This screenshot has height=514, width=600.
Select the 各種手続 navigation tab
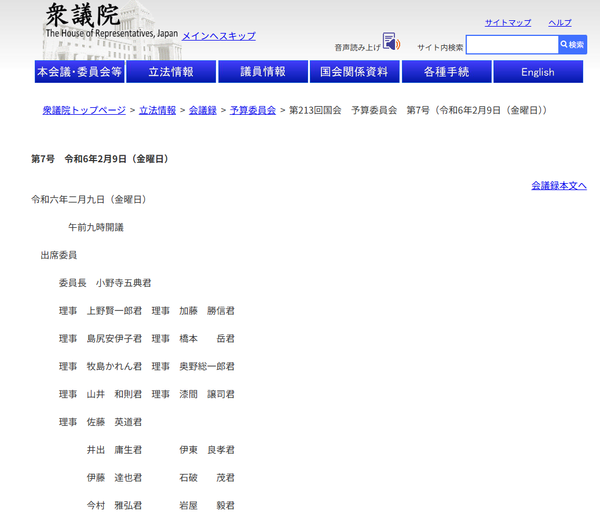click(x=445, y=72)
